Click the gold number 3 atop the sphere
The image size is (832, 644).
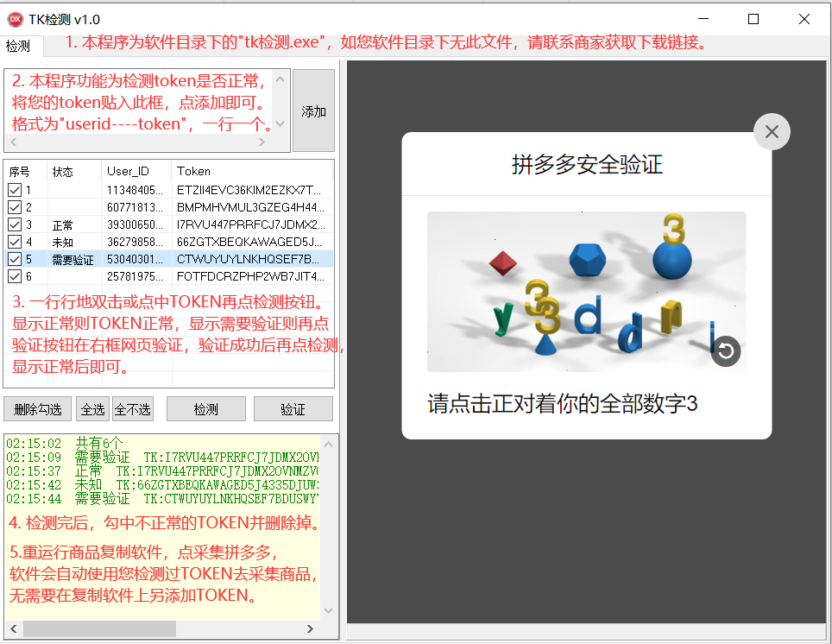point(673,230)
